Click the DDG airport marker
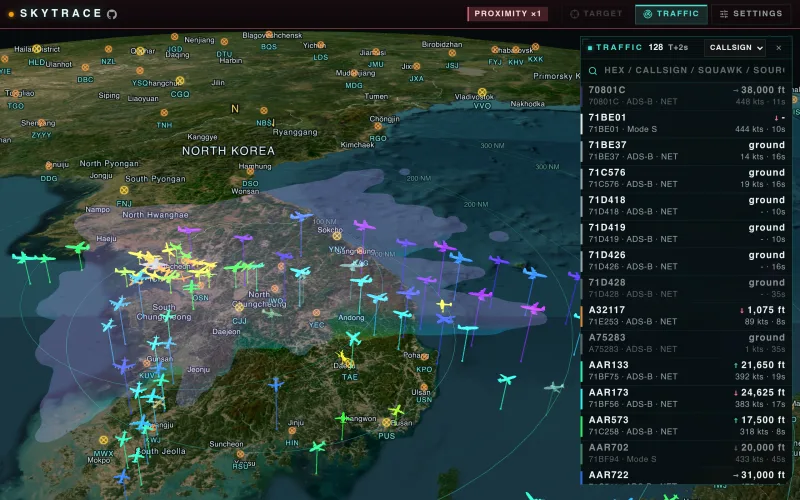The image size is (800, 500). (x=49, y=166)
